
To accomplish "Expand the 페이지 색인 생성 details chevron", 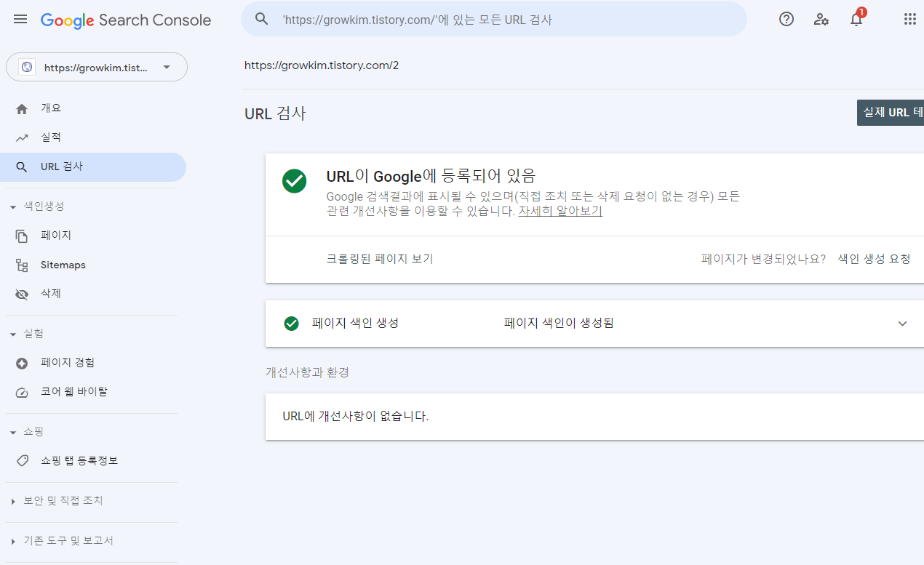I will click(903, 324).
